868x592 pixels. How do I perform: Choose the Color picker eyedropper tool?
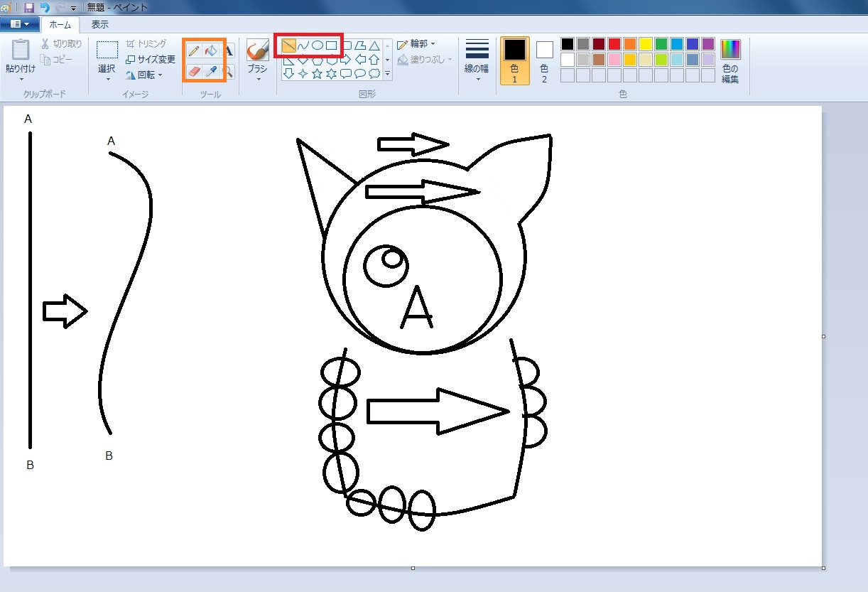click(211, 71)
